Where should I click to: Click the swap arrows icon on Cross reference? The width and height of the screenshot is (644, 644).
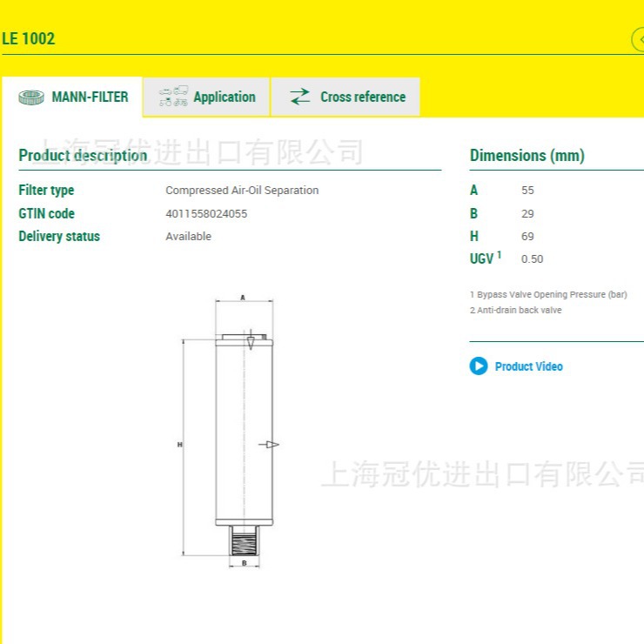(300, 97)
